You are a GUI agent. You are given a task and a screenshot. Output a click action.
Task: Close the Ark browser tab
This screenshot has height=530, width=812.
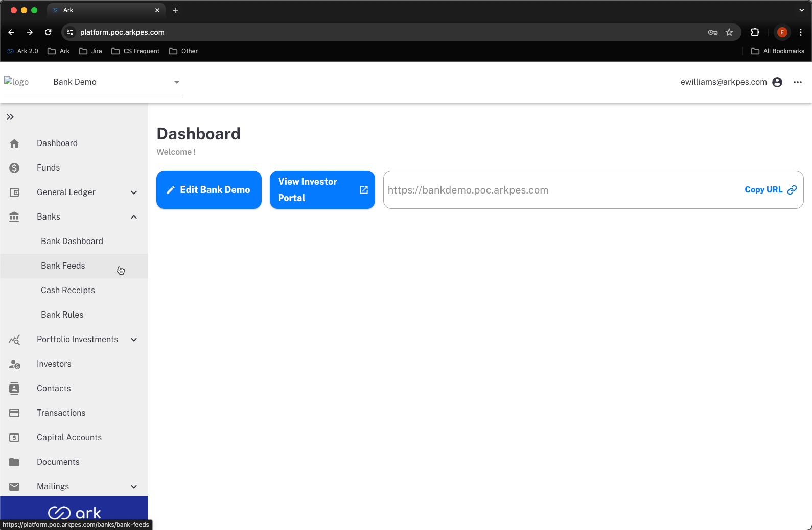157,10
